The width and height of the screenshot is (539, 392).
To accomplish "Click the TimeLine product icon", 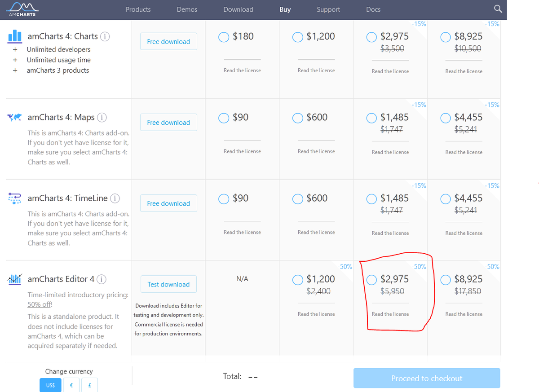I will click(x=15, y=198).
